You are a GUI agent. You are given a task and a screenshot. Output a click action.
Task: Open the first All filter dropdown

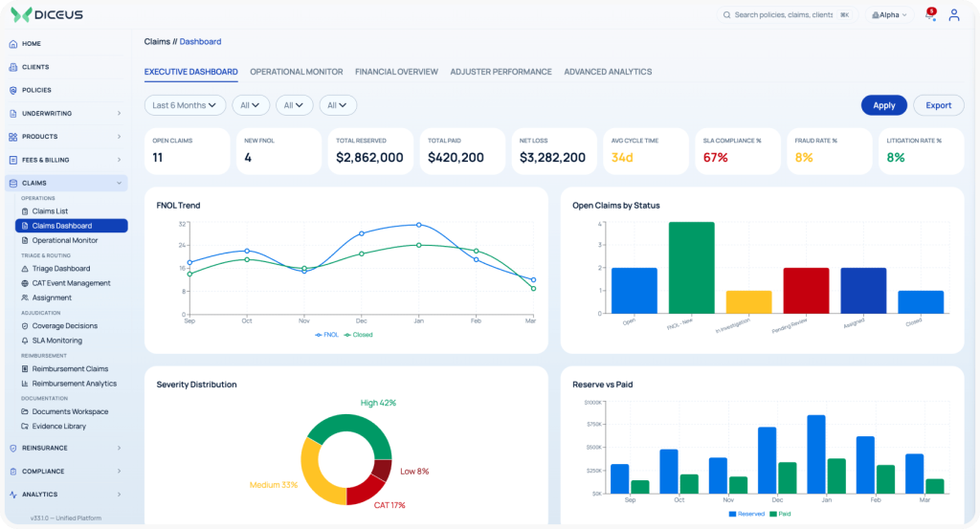(250, 105)
